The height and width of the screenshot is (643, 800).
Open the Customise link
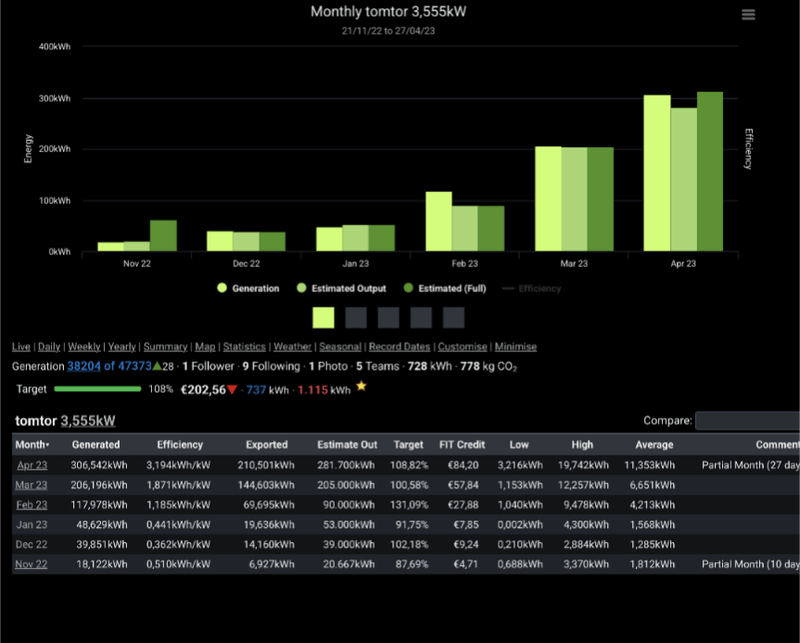point(462,347)
